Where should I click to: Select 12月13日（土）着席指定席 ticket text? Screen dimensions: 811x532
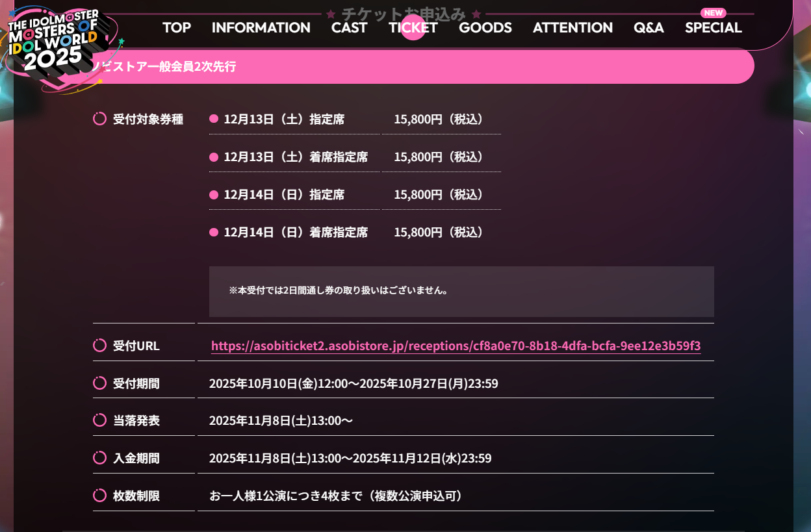tap(296, 157)
